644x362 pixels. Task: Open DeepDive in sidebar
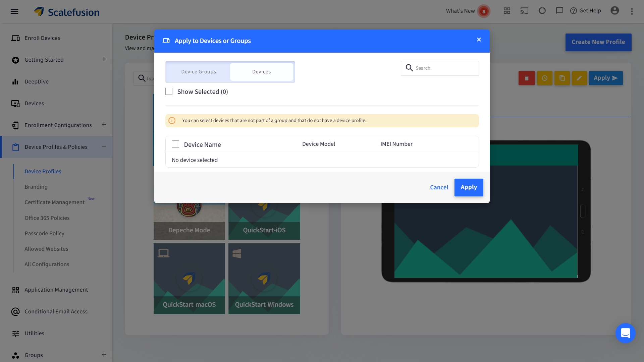click(37, 82)
